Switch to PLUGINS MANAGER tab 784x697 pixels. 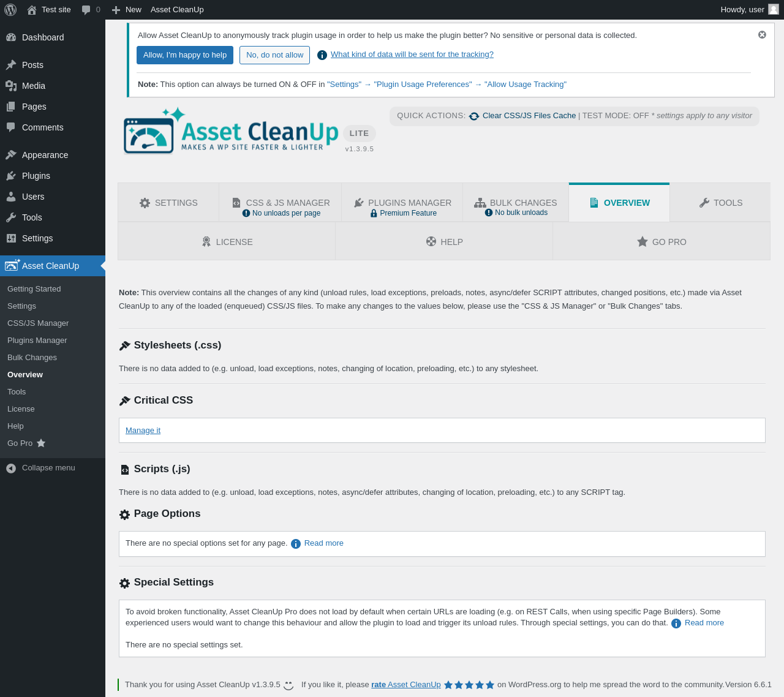402,203
